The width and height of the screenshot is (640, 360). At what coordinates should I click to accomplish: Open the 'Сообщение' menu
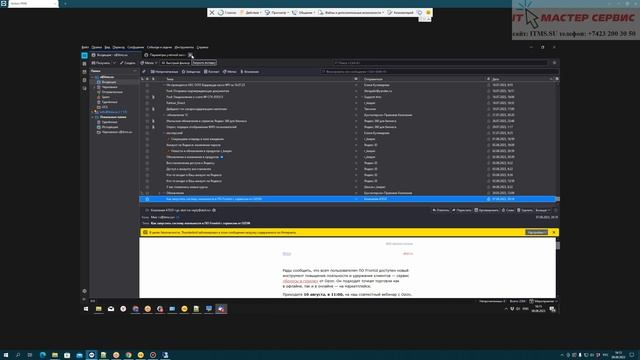[136, 47]
